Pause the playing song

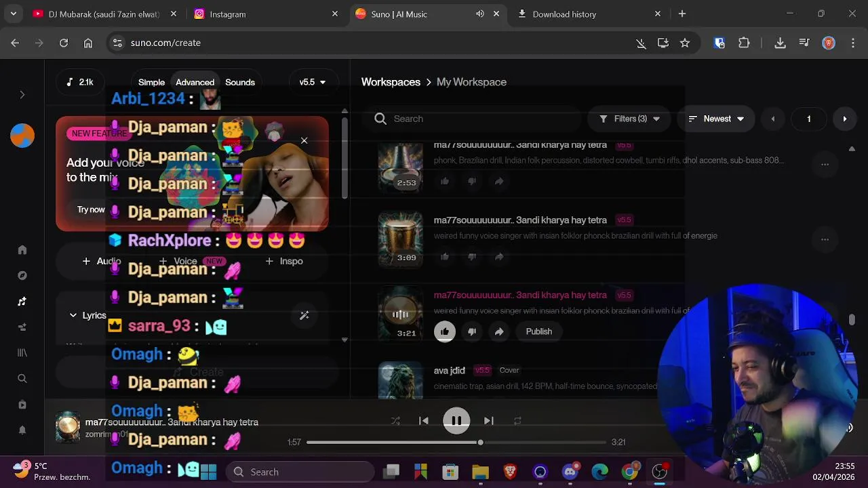pos(456,421)
